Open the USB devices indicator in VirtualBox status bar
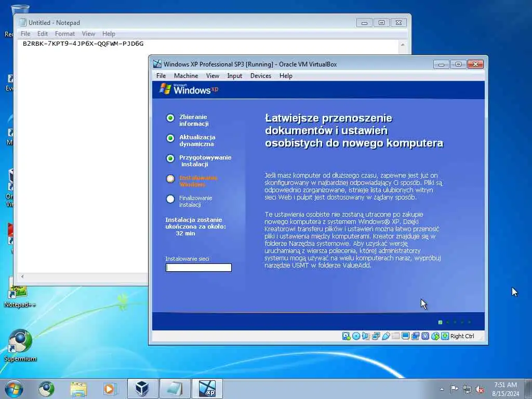 click(x=386, y=336)
